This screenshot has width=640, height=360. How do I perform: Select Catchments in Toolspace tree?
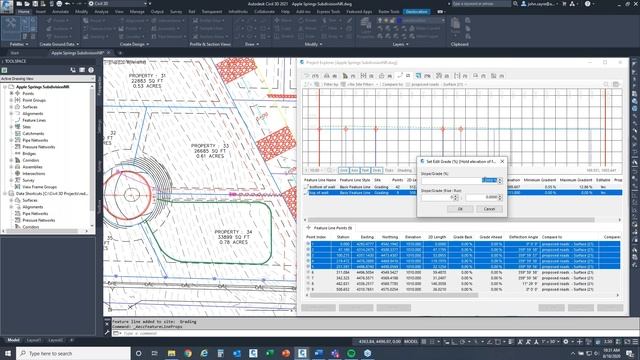33,133
